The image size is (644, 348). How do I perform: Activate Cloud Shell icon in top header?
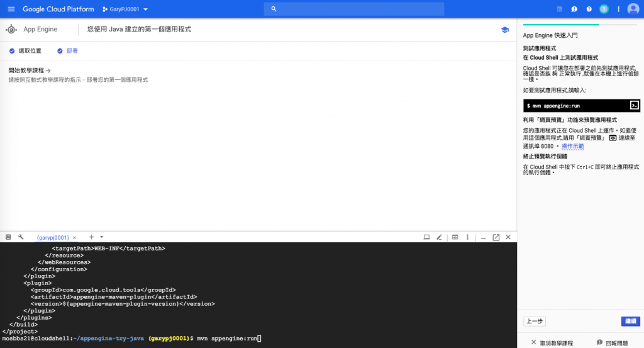[x=559, y=9]
